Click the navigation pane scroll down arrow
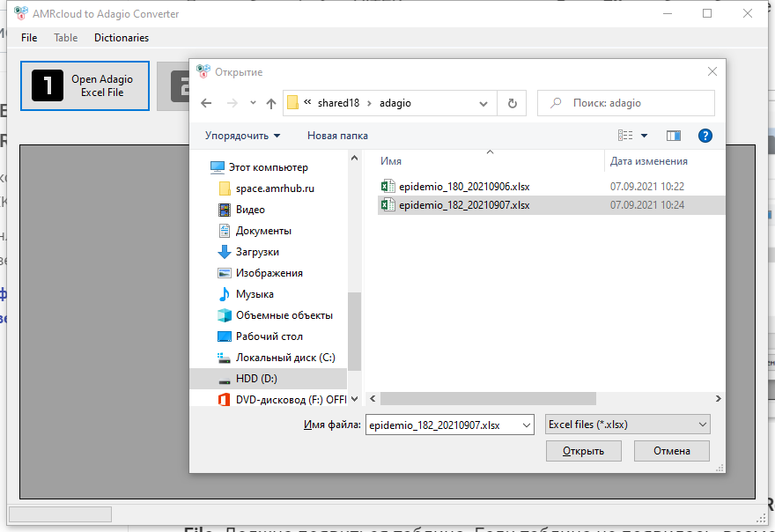The image size is (775, 532). [x=354, y=399]
